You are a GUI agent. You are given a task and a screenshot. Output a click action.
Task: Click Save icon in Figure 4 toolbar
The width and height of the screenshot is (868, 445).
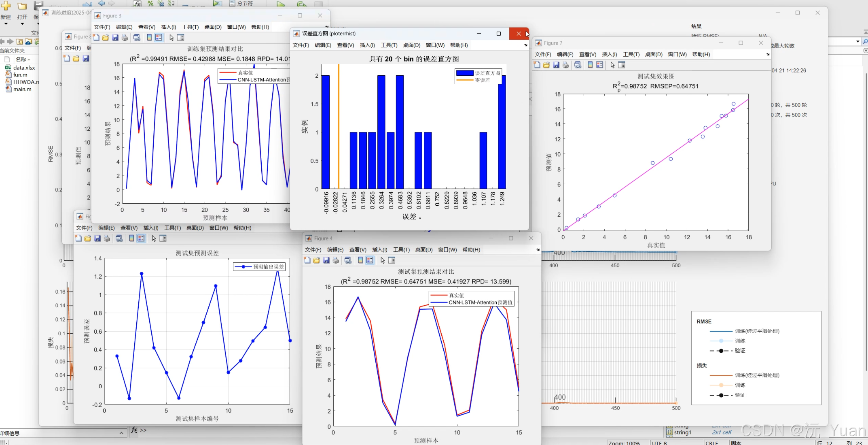(x=326, y=260)
